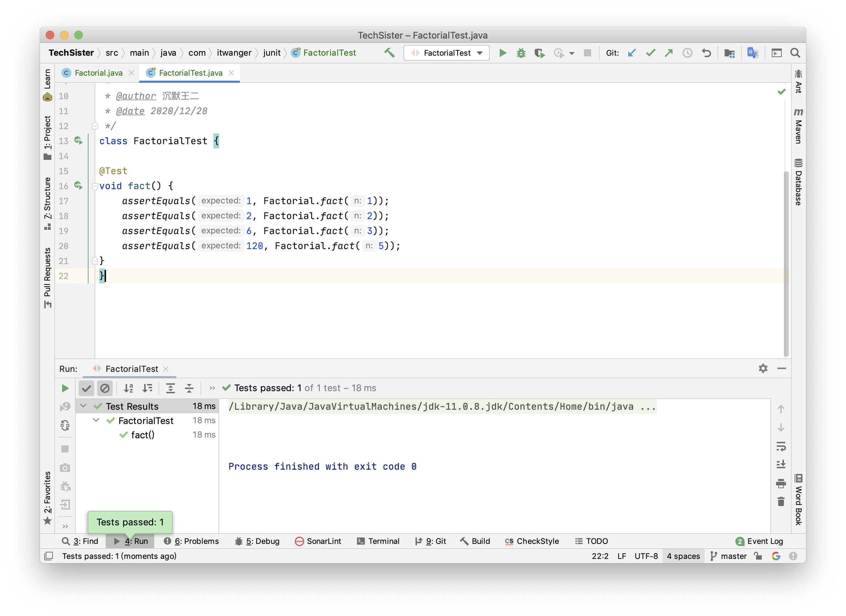Image resolution: width=846 pixels, height=616 pixels.
Task: Run with Coverage using the shield icon
Action: [x=539, y=53]
